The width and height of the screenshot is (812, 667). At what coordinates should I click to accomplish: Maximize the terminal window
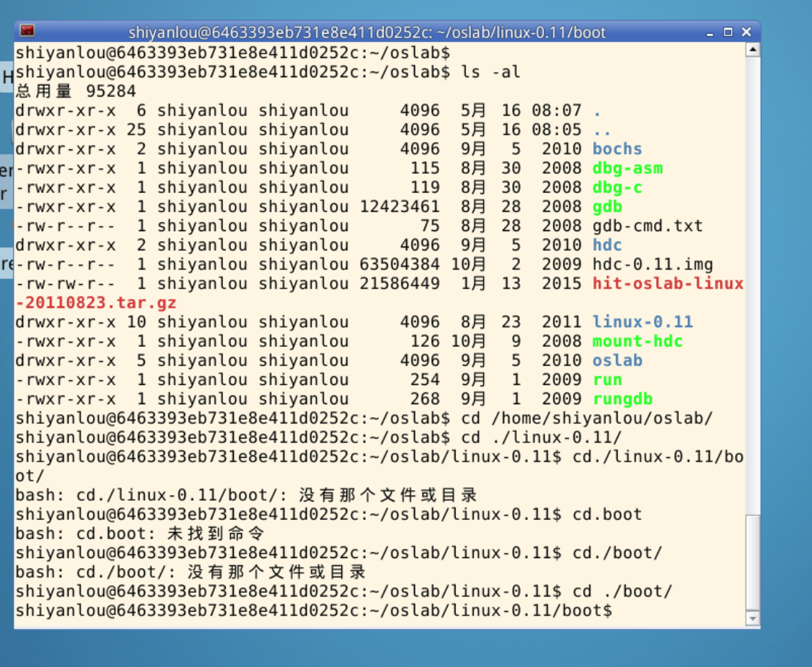click(x=727, y=32)
